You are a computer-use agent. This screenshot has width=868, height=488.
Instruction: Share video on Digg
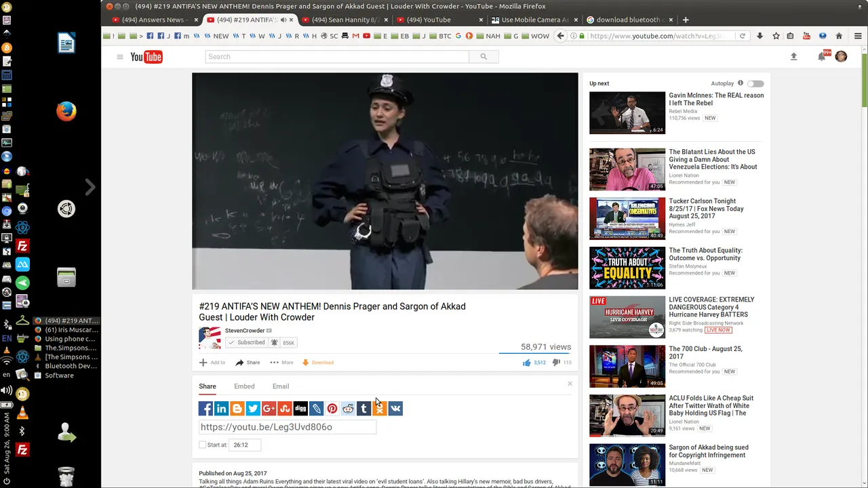300,409
